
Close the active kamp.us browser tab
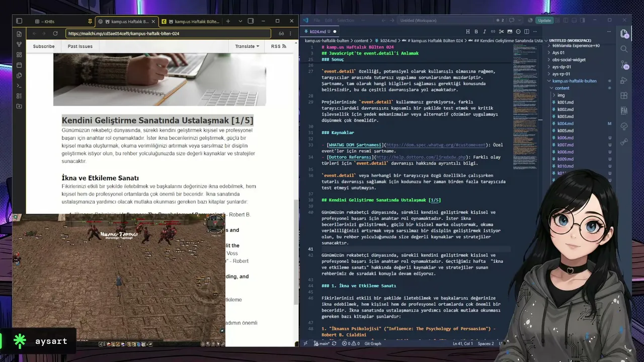coord(153,21)
